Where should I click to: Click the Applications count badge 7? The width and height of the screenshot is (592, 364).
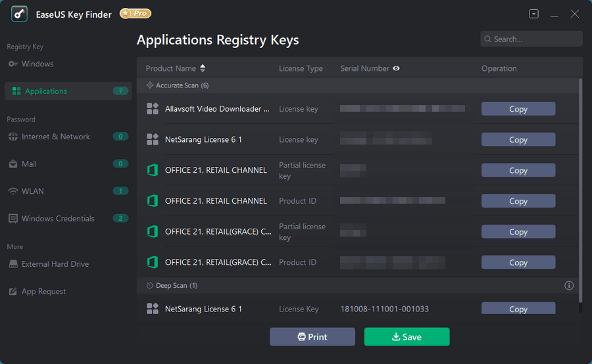120,91
